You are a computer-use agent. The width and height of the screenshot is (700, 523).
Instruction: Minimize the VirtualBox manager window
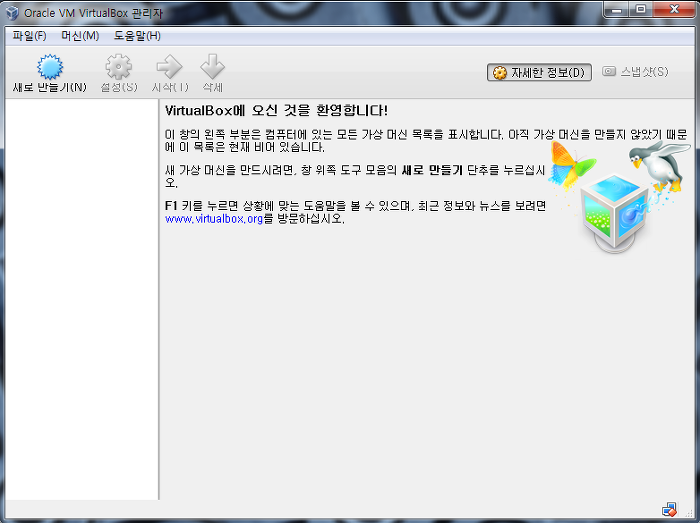coord(617,10)
